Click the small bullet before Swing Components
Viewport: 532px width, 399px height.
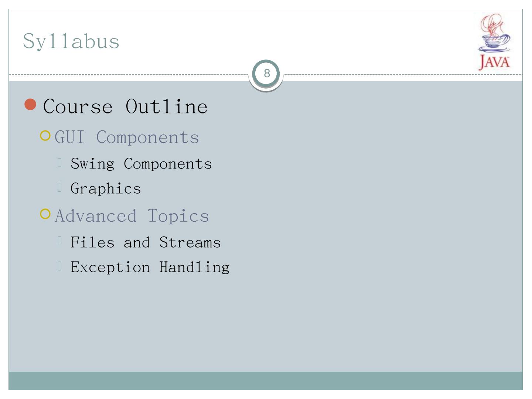coord(59,163)
